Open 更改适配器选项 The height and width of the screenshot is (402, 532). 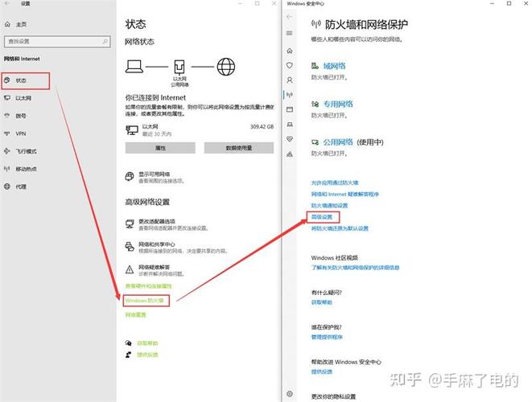tap(167, 224)
